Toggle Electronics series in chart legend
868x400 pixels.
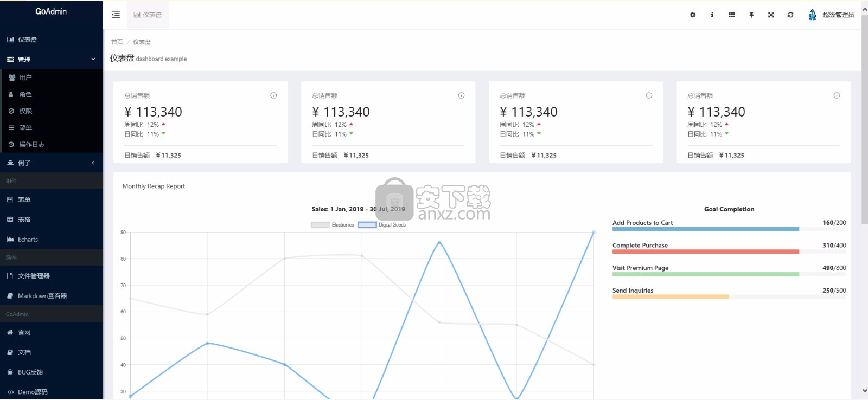tap(332, 225)
